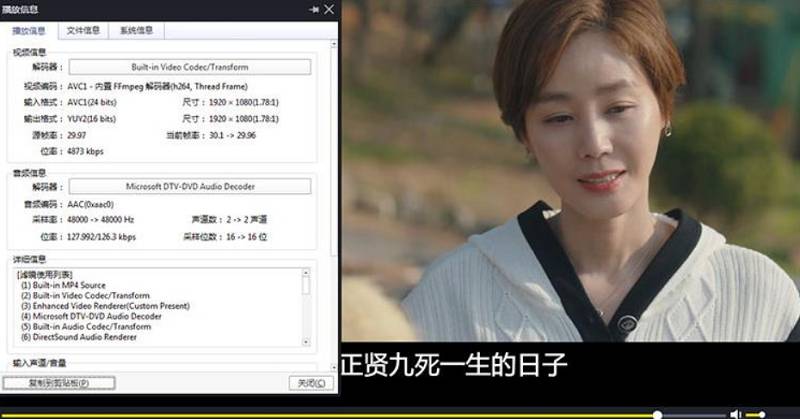Click the playback seek bar handle

[x=657, y=414]
